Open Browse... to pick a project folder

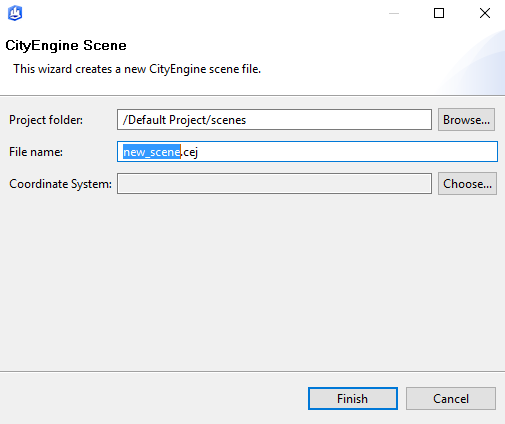pos(466,120)
